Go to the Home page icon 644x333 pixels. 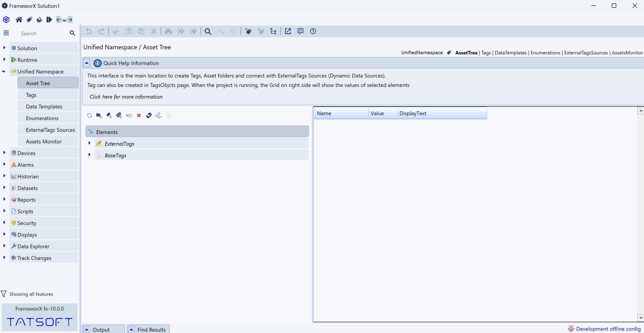tap(19, 19)
